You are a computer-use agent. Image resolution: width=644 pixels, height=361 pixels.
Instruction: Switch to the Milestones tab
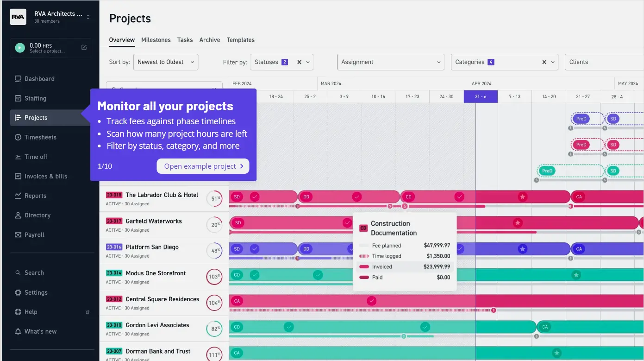pos(156,40)
